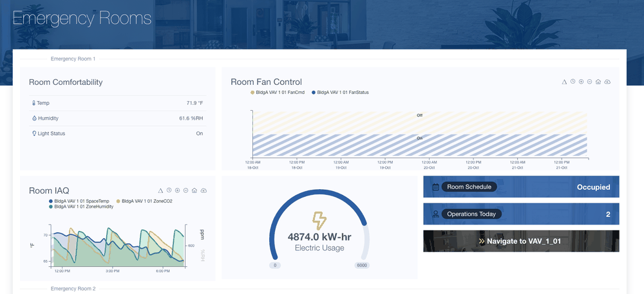Open Navigate to VAV_1_01 link
Viewport: 644px width, 294px height.
521,241
